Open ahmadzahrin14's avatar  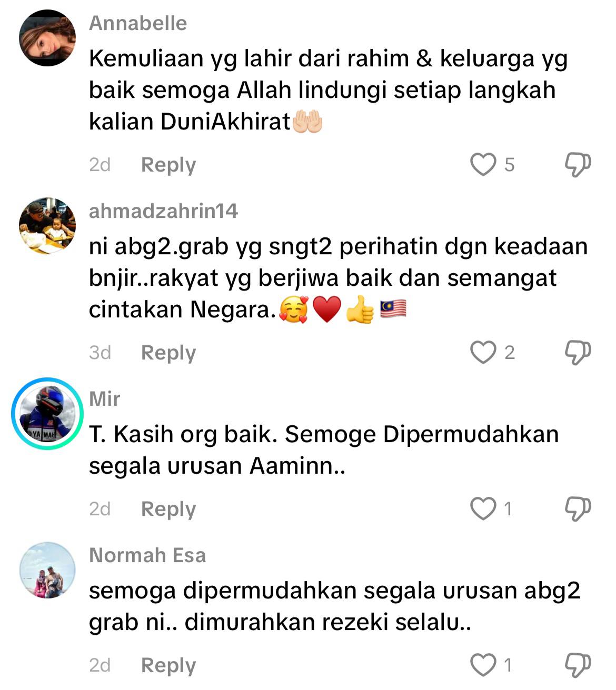point(47,226)
